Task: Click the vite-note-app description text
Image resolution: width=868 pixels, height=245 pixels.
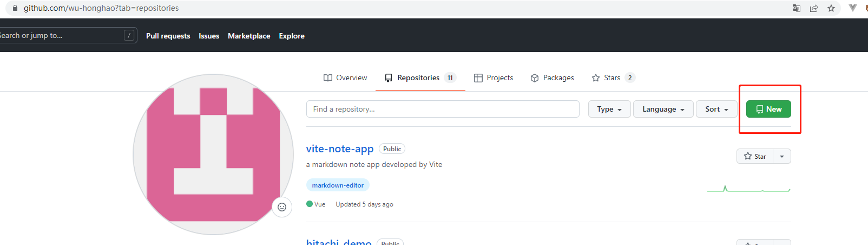Action: tap(374, 164)
